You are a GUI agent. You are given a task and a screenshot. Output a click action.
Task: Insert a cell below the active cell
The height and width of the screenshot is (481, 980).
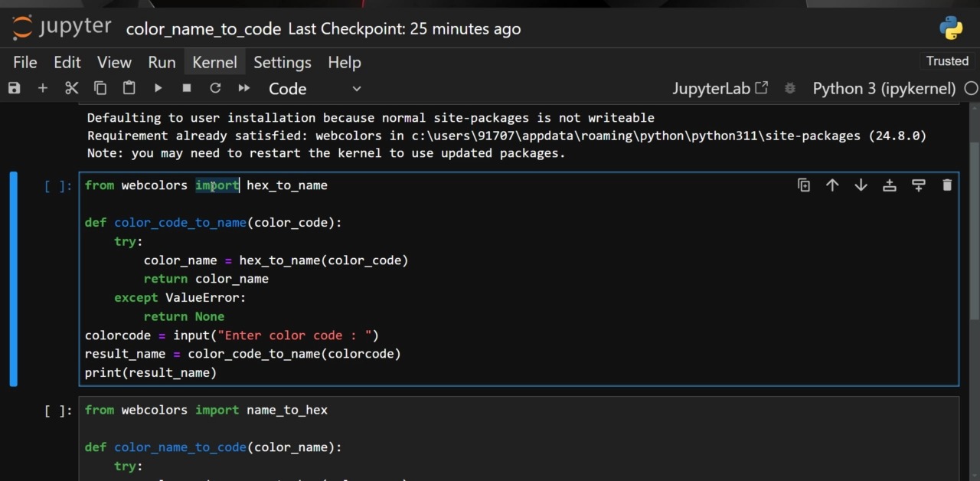pos(919,185)
